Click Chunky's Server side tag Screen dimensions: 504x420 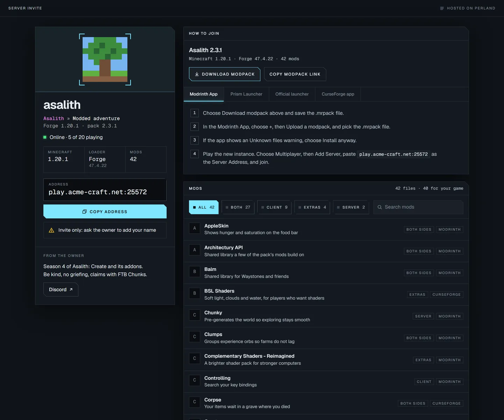(x=423, y=316)
